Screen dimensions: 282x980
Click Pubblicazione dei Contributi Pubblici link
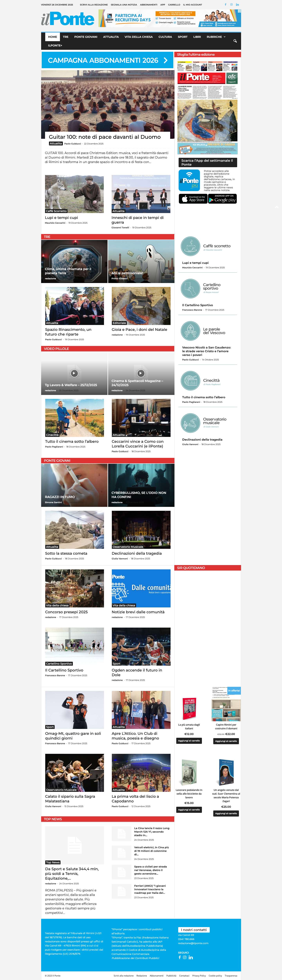[x=135, y=958]
